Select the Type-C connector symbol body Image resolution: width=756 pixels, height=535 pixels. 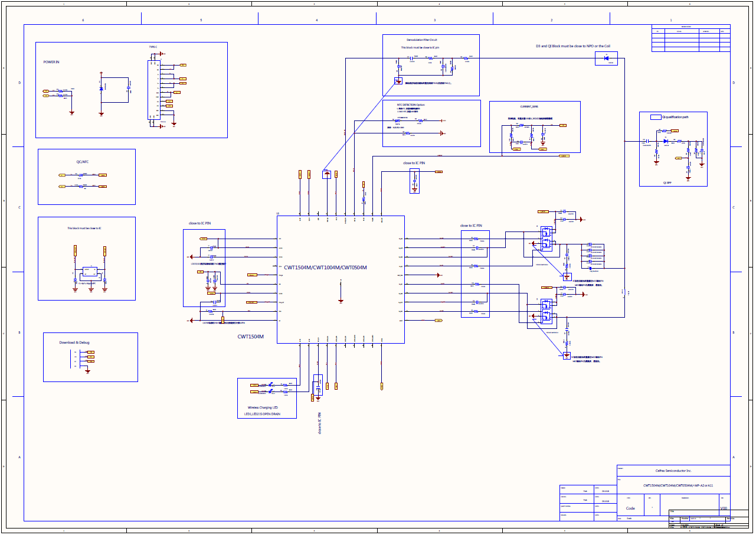(x=154, y=90)
